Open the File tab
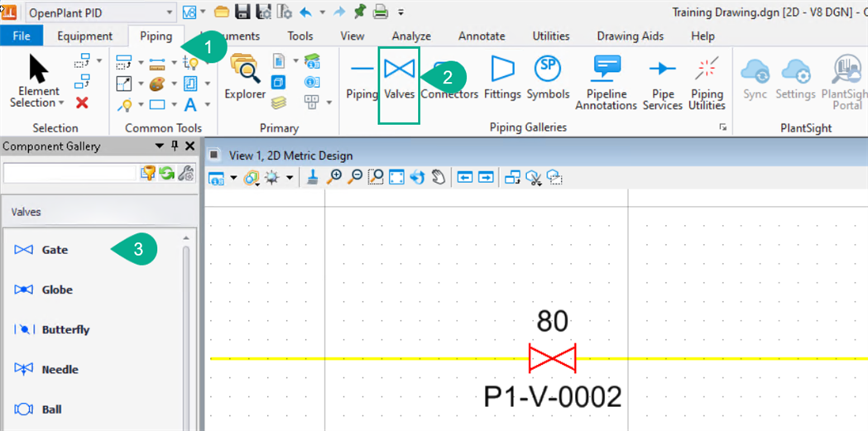 pos(22,36)
